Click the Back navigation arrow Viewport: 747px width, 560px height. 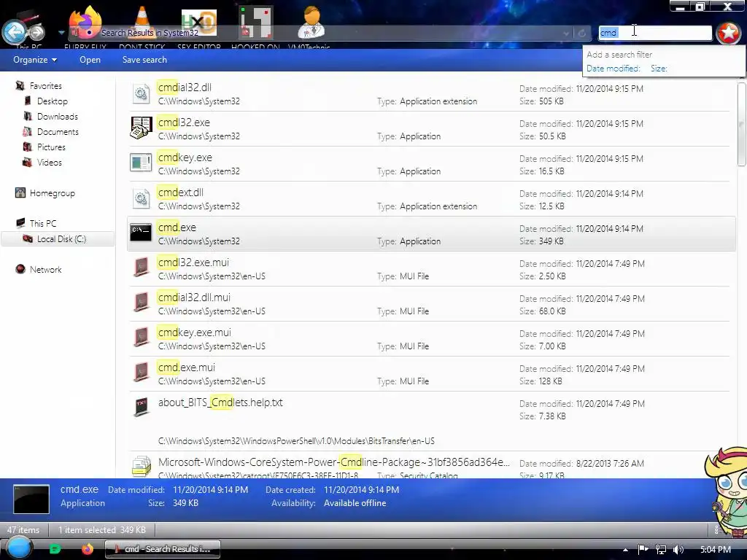(14, 32)
